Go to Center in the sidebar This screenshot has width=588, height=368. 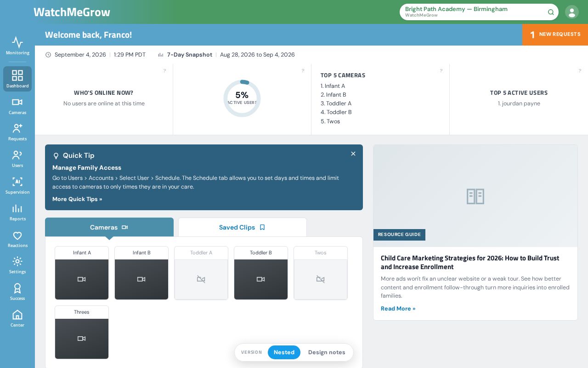[x=17, y=318]
